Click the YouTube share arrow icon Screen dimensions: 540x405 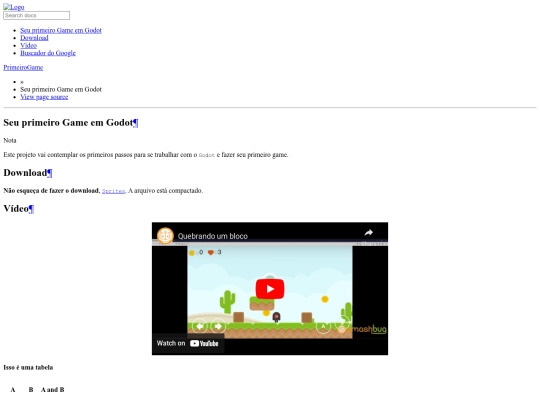369,233
